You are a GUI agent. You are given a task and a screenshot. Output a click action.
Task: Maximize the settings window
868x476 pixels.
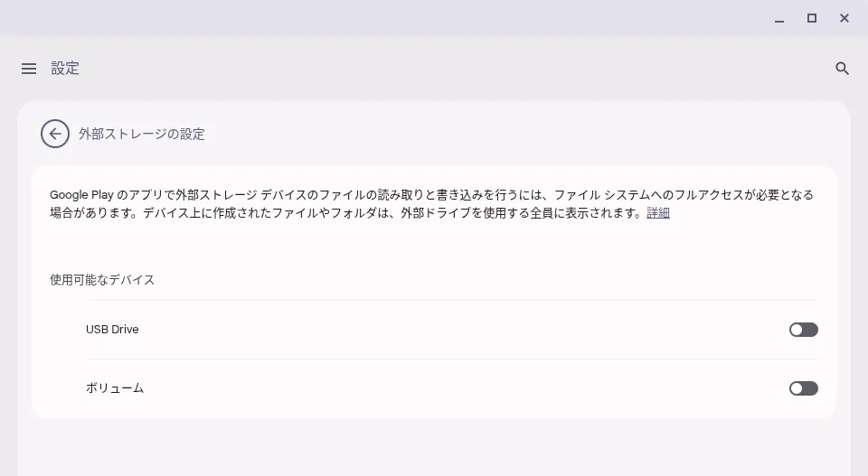click(812, 18)
